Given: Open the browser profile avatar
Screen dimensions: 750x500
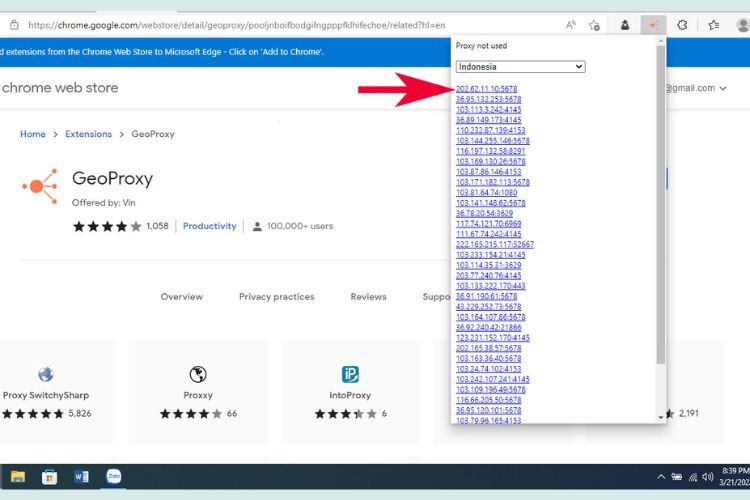Looking at the screenshot, I should (743, 25).
